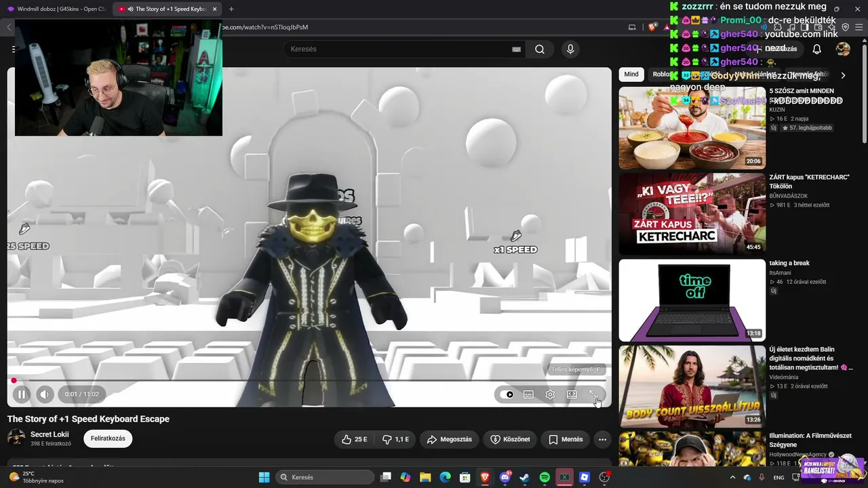Open the ZÁRT KAPUS KETRECHARC thumbnail
The image size is (868, 488).
click(692, 213)
